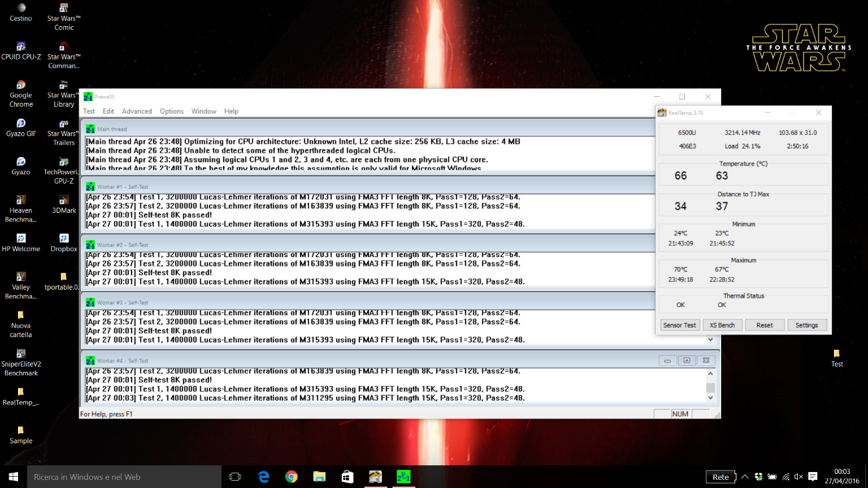Click the Worker #1 window icon

coord(89,186)
